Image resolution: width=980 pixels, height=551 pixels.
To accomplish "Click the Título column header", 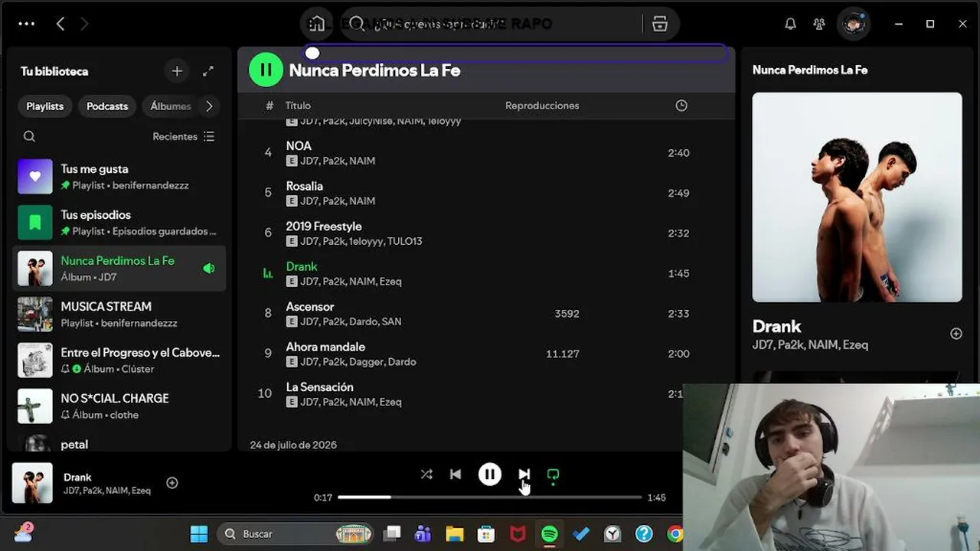I will [x=298, y=106].
